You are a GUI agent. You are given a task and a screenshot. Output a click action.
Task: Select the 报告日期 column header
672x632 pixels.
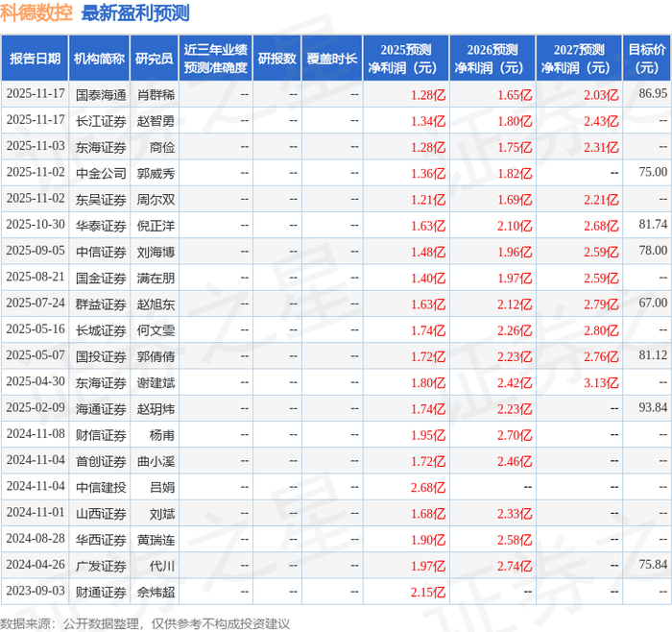(35, 59)
